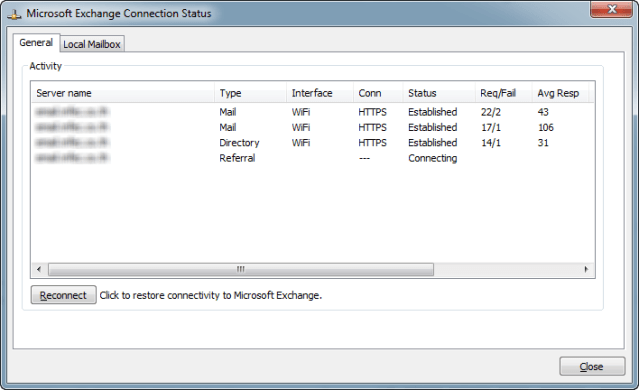The image size is (639, 390).
Task: Click the 17/1 Req/Fail value
Action: pos(491,127)
